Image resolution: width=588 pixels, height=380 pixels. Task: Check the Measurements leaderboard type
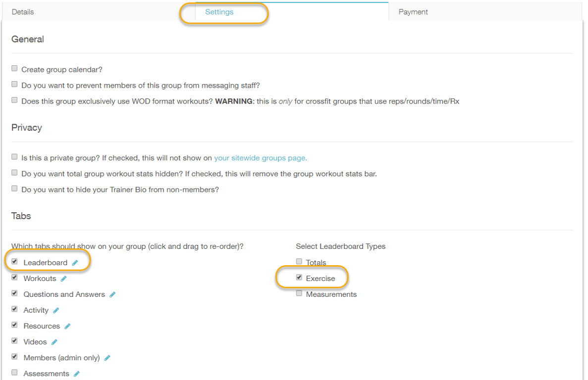[299, 293]
